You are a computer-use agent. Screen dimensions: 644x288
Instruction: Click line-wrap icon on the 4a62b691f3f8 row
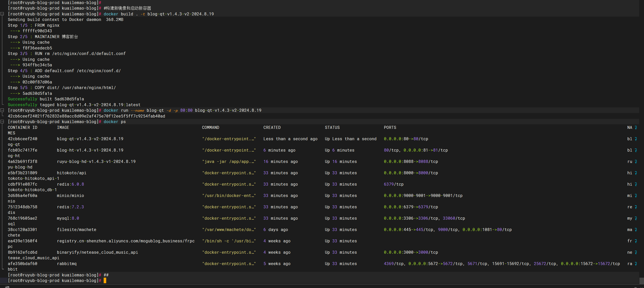coord(636,162)
